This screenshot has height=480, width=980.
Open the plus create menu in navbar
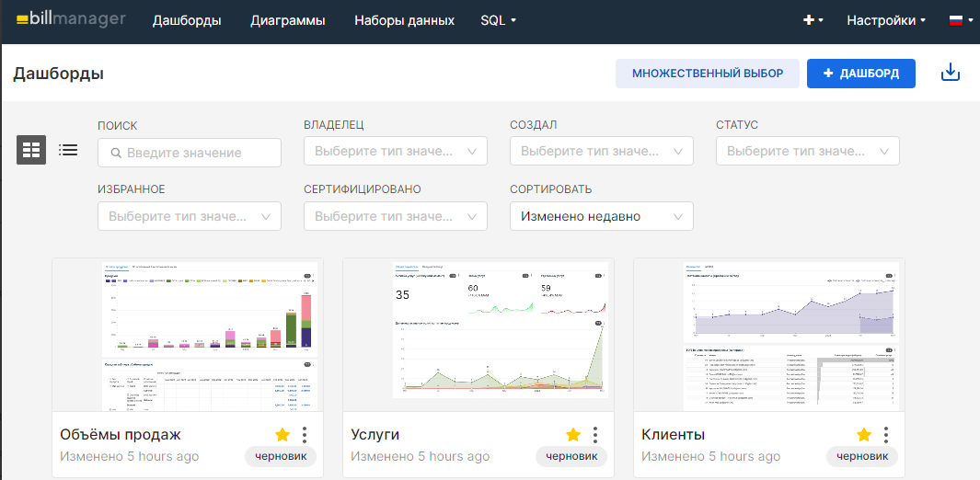(813, 20)
